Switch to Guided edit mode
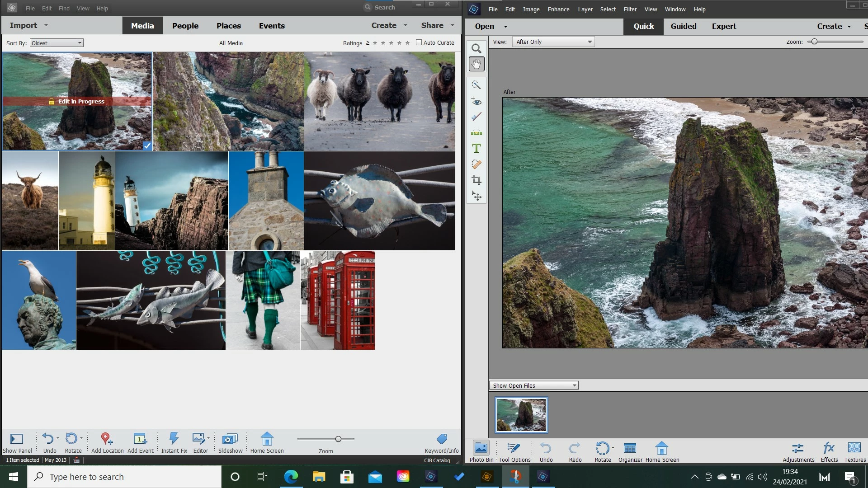Image resolution: width=868 pixels, height=488 pixels. [683, 26]
